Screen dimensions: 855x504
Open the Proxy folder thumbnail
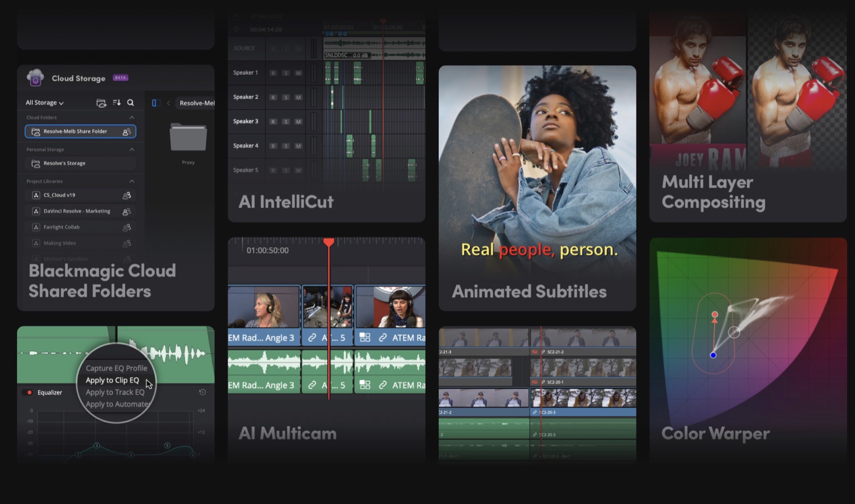[x=188, y=138]
